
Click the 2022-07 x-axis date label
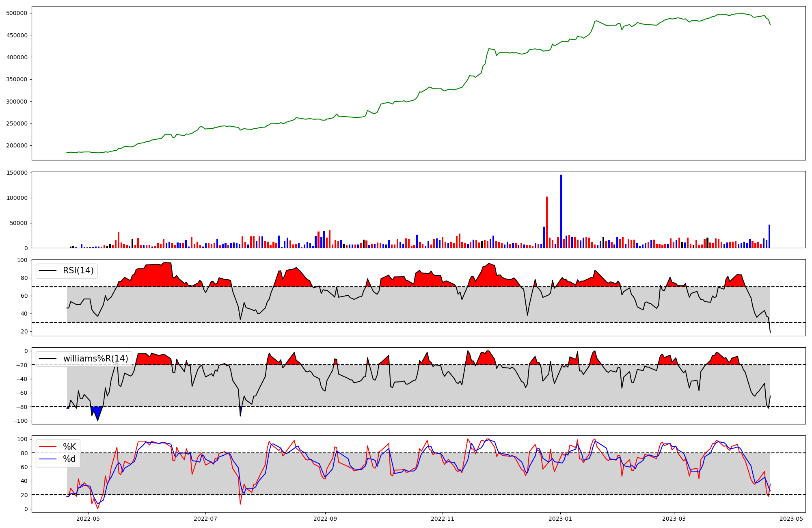[x=205, y=519]
